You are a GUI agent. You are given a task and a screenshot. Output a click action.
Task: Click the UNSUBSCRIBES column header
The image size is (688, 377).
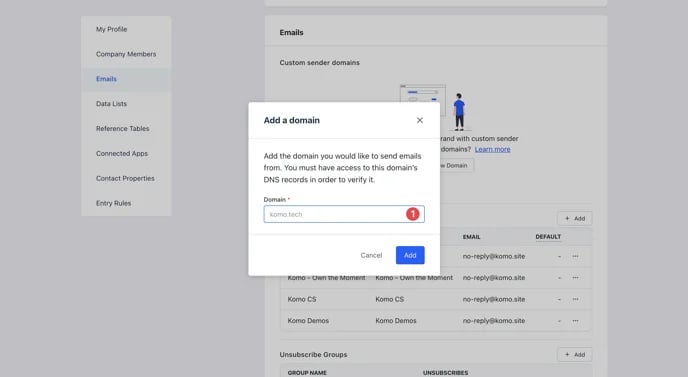[x=445, y=373]
